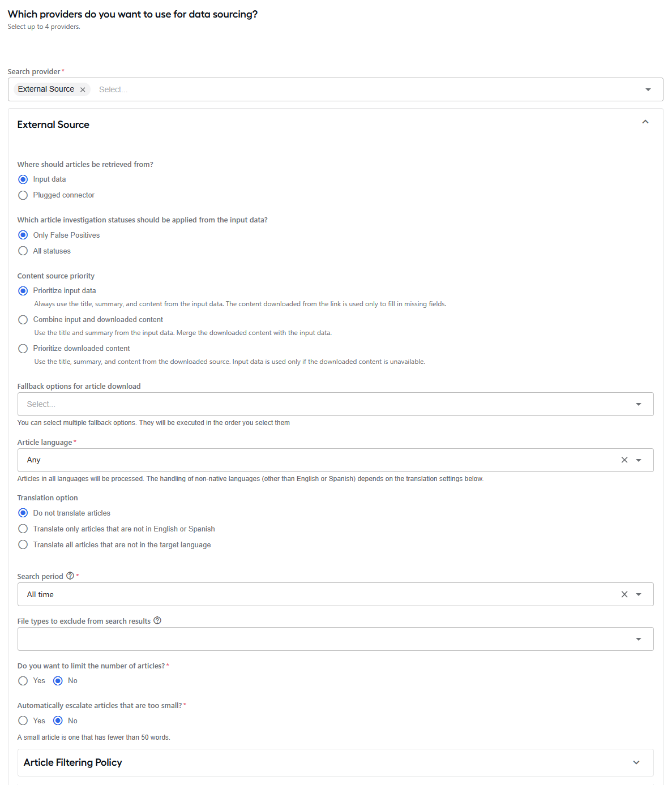Viewport: 672px width, 785px height.
Task: Clear the All time search period
Action: [624, 594]
